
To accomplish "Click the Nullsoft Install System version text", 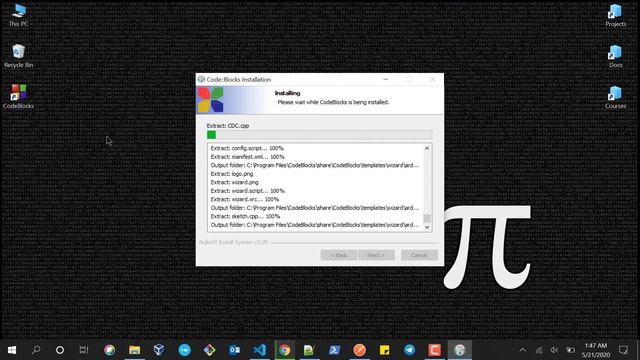I will point(233,242).
